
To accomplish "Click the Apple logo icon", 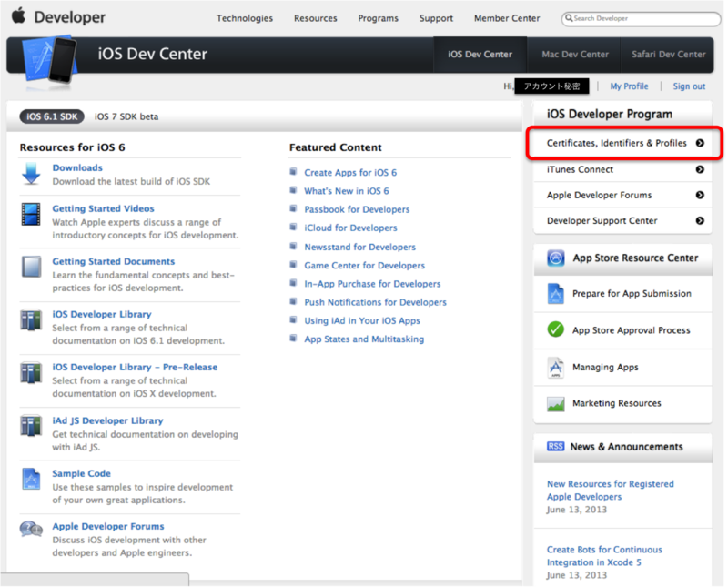I will (18, 15).
